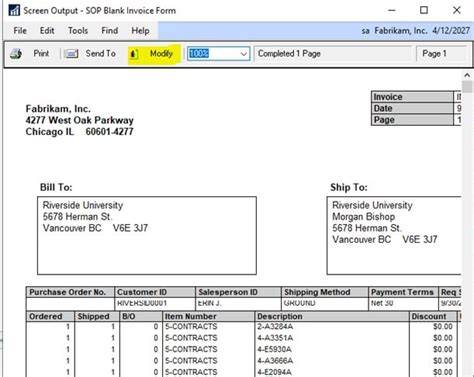
Task: Click the printer icon in toolbar
Action: pyautogui.click(x=16, y=54)
